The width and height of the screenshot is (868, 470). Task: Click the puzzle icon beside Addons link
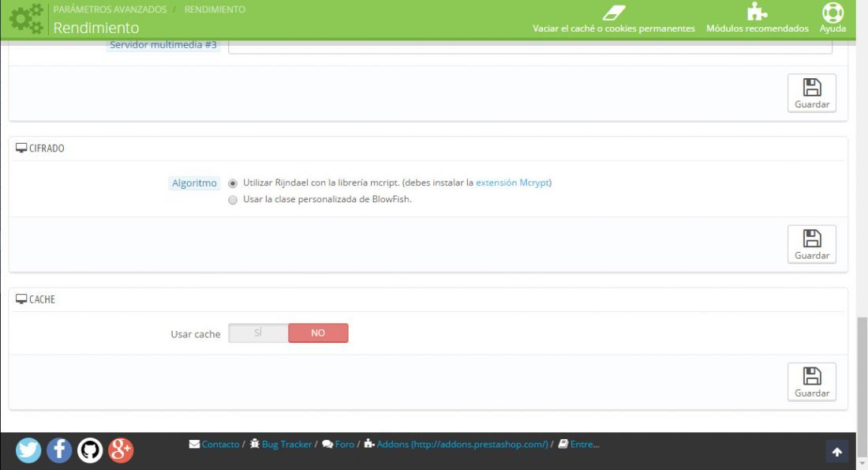[x=369, y=443]
